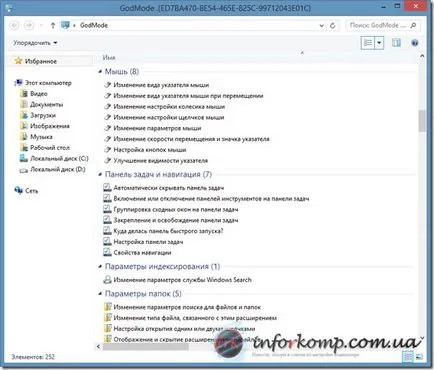The width and height of the screenshot is (434, 370).
Task: Navigate up one folder level
Action: click(53, 25)
